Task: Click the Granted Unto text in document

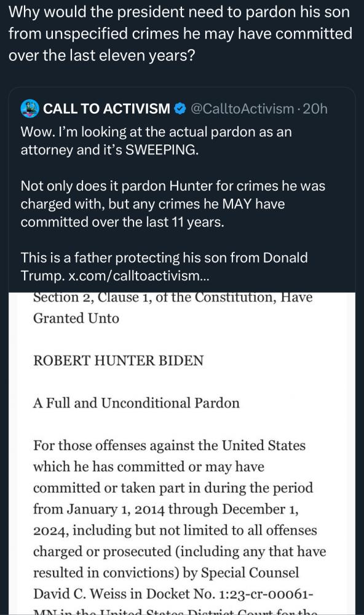Action: [x=76, y=318]
